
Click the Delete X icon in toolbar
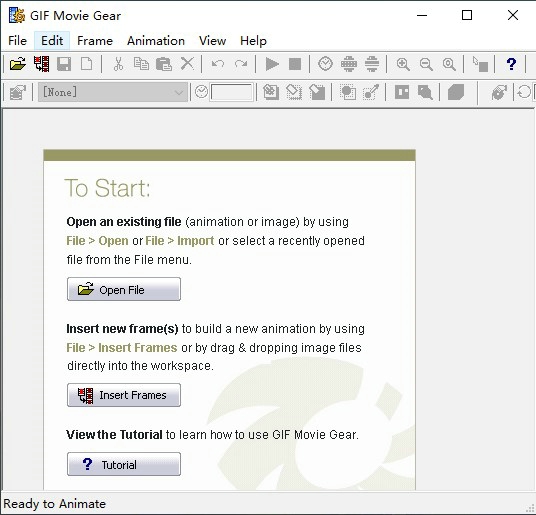187,64
